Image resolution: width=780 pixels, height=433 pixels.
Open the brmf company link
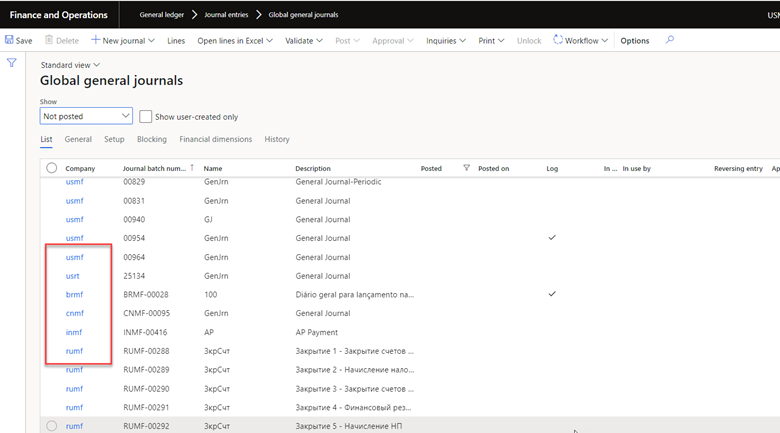tap(74, 295)
